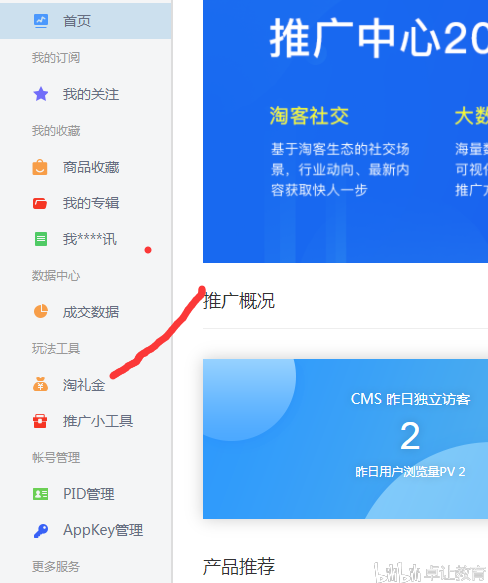
Task: Open AppKey管理 page
Action: point(103,530)
